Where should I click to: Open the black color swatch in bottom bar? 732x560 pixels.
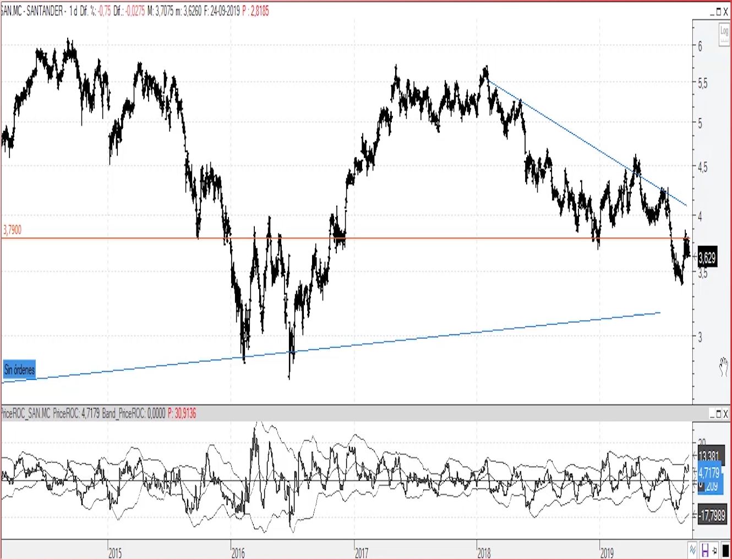(x=725, y=550)
